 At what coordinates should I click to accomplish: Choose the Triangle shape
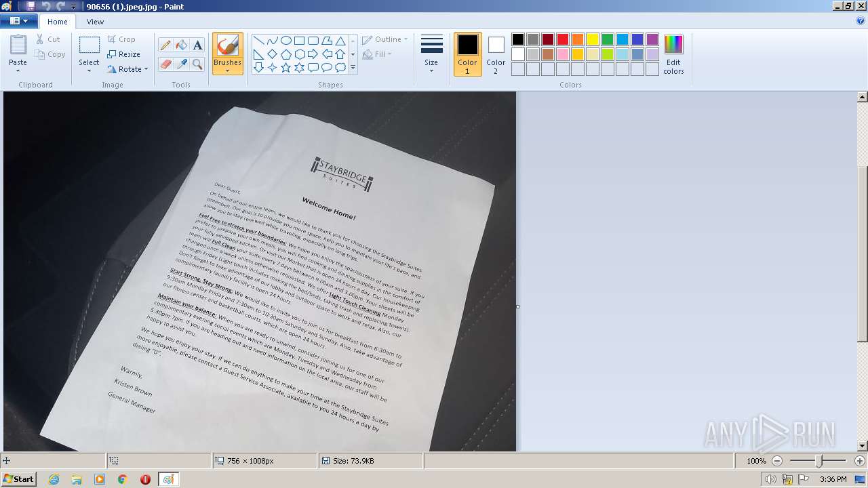point(340,41)
